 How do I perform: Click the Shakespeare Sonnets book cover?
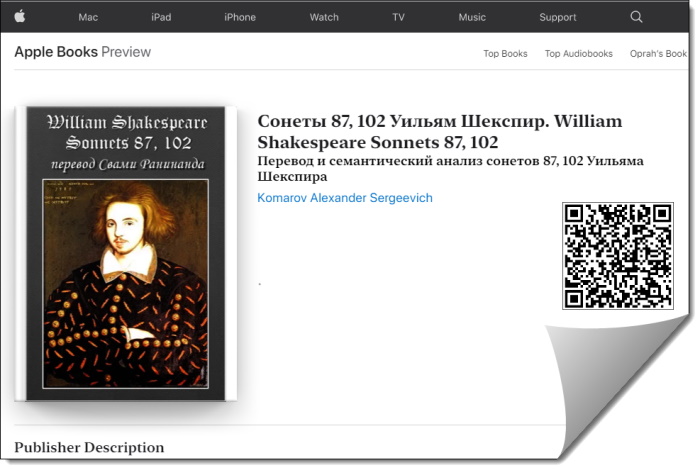coord(126,254)
